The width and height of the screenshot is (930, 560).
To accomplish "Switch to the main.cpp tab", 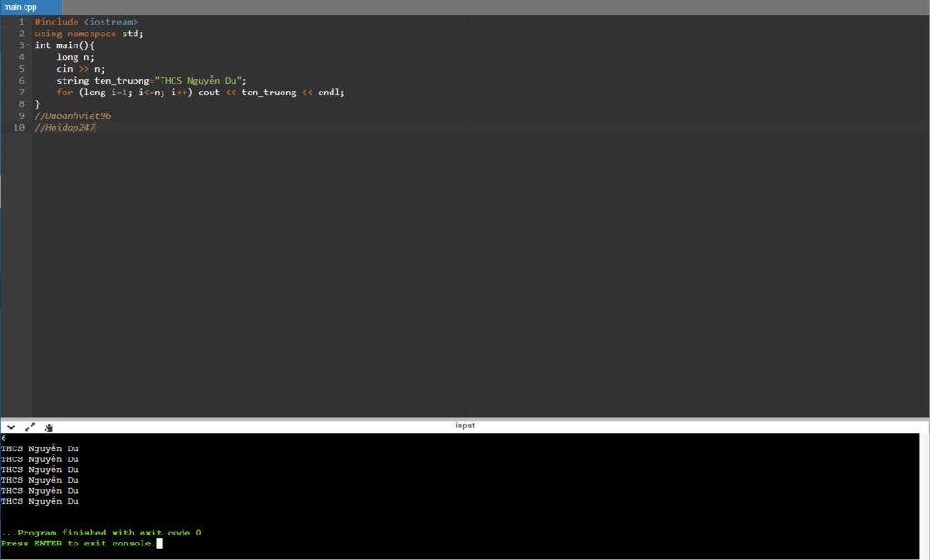I will (30, 7).
